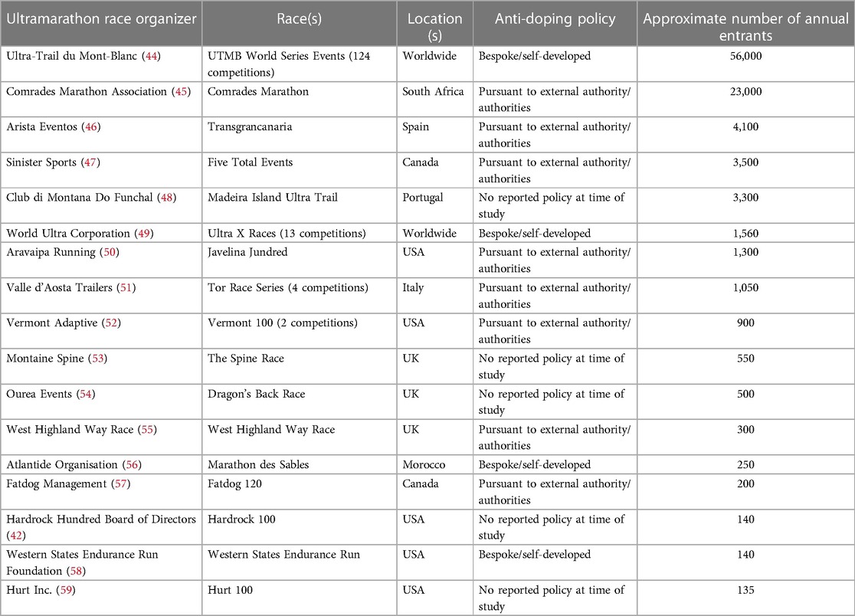This screenshot has width=855, height=616.
Task: Select the 'Hardrock 100' race cell
Action: point(300,528)
